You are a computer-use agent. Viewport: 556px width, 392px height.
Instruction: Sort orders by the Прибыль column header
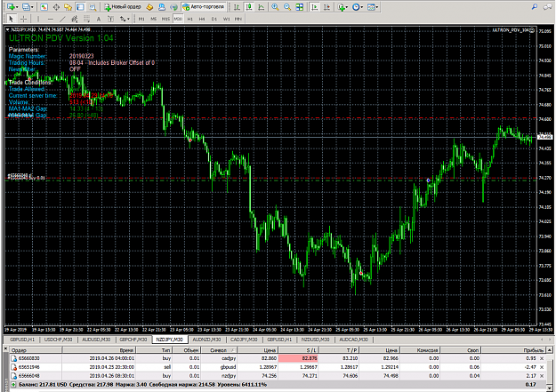click(513, 350)
